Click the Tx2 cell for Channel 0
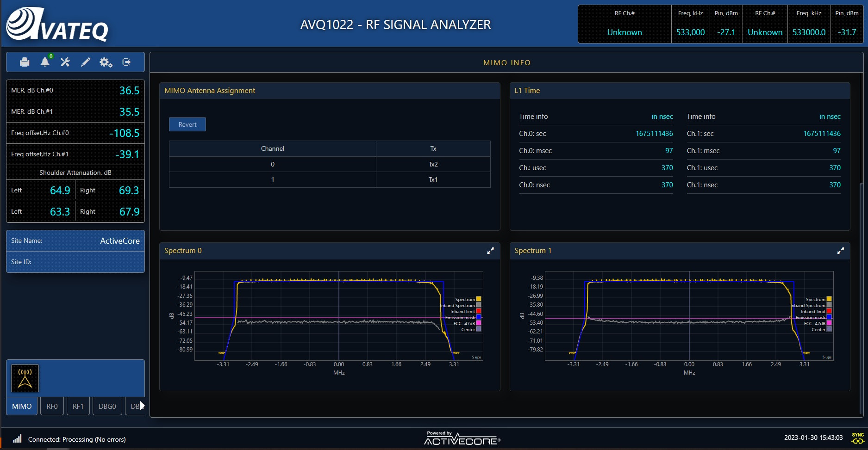 [433, 164]
